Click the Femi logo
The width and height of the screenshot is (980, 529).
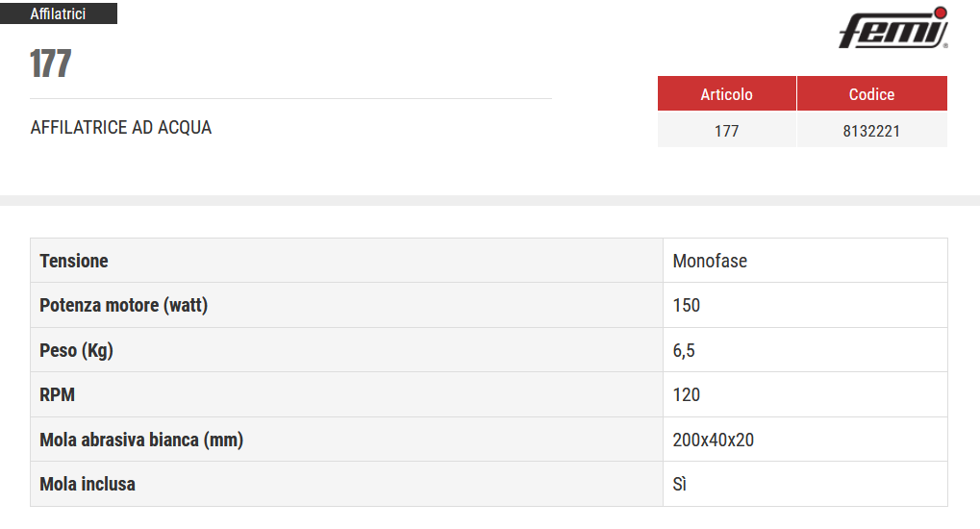click(893, 28)
